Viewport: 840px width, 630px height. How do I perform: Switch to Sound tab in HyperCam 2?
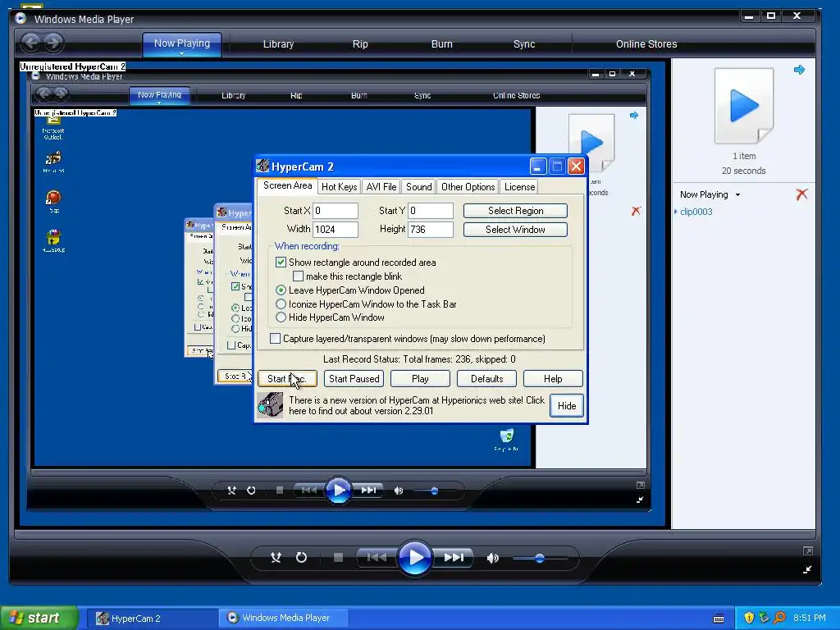pyautogui.click(x=418, y=187)
